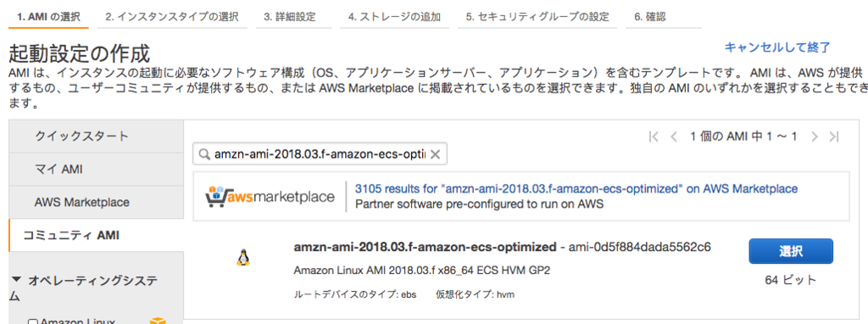Screen dimensions: 868x324
Task: Open step 5 セキュリティグループの設定 tab
Action: (537, 17)
